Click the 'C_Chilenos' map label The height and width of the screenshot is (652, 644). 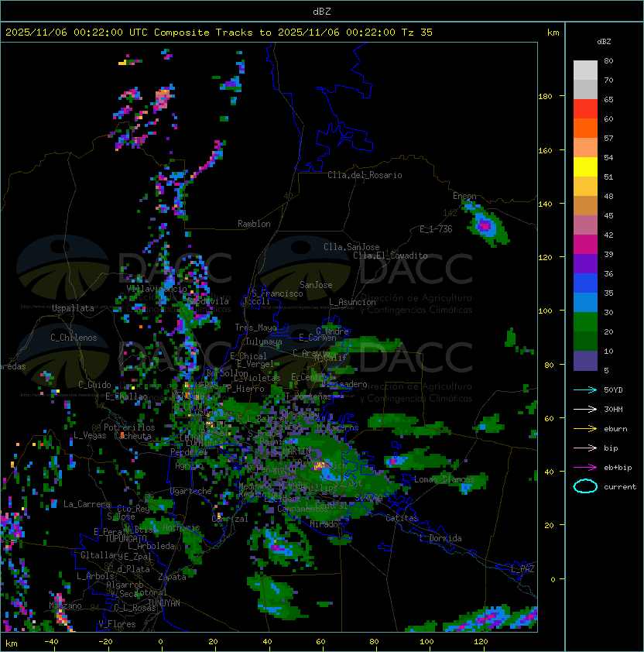click(74, 338)
